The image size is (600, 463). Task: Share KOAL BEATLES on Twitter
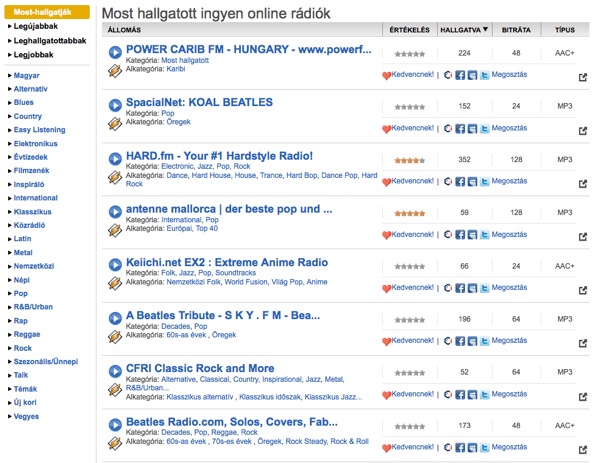click(x=484, y=129)
